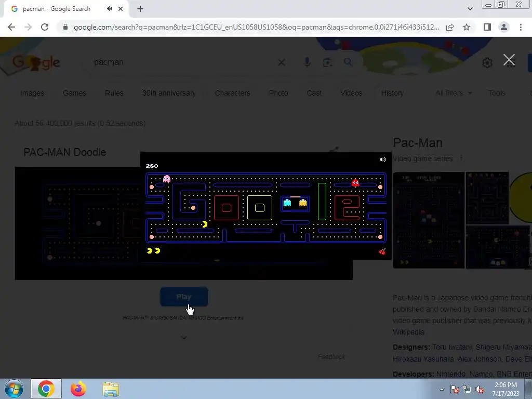Select the Cast filter
This screenshot has height=399, width=532.
pos(314,93)
